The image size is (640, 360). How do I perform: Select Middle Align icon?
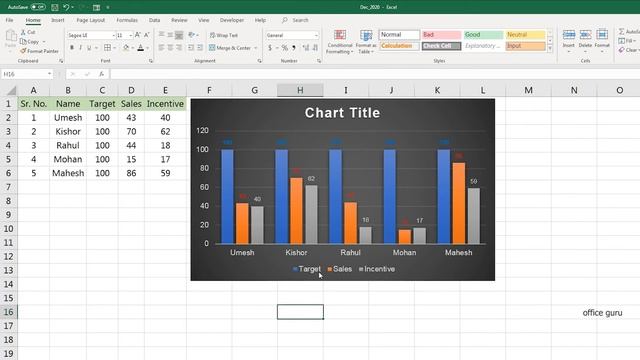pyautogui.click(x=170, y=35)
